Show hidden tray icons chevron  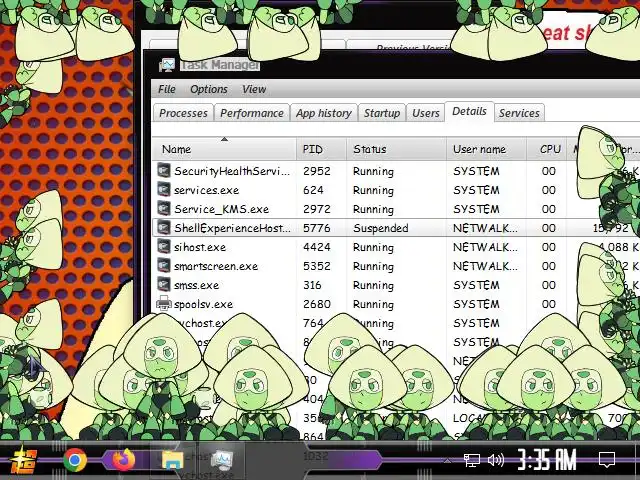click(x=447, y=461)
